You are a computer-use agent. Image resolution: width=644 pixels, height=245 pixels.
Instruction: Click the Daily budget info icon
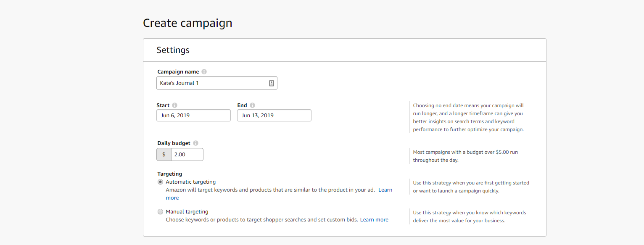click(x=195, y=143)
